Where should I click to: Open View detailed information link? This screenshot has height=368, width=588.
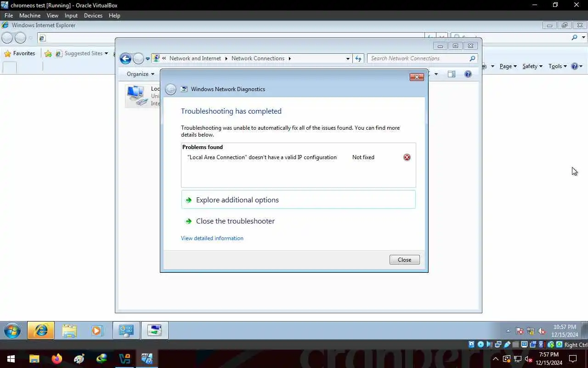pos(212,238)
